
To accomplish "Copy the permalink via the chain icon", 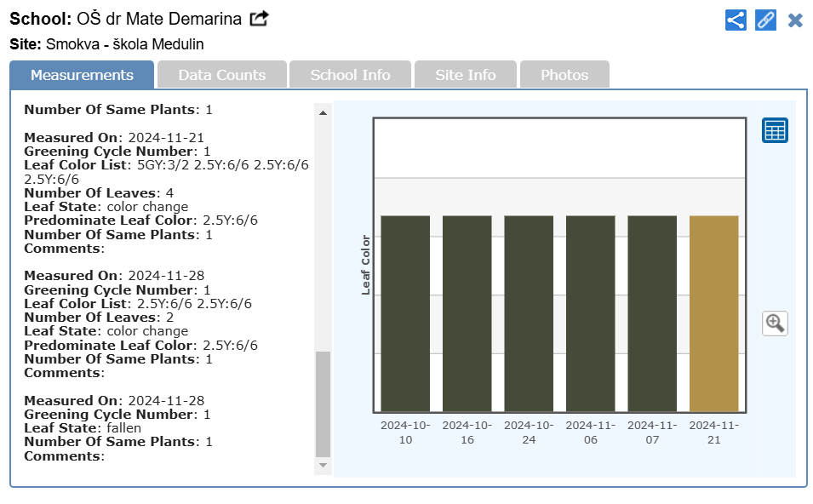I will point(765,20).
